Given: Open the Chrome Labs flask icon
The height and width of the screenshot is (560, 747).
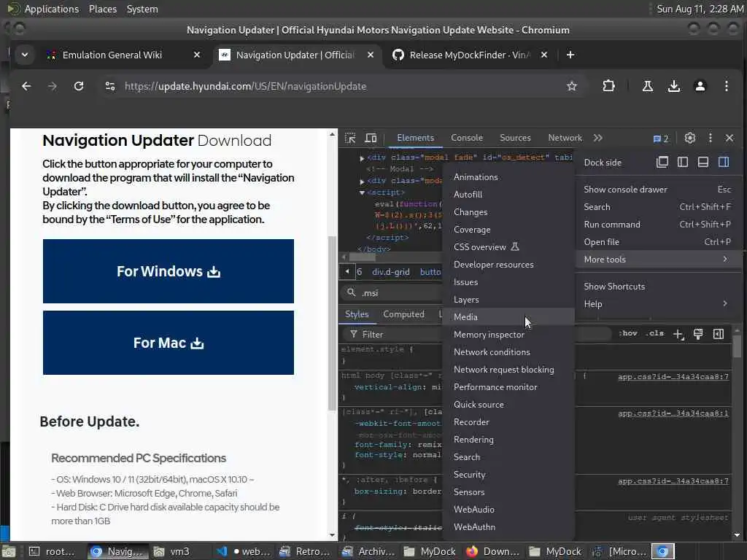Looking at the screenshot, I should (x=648, y=86).
